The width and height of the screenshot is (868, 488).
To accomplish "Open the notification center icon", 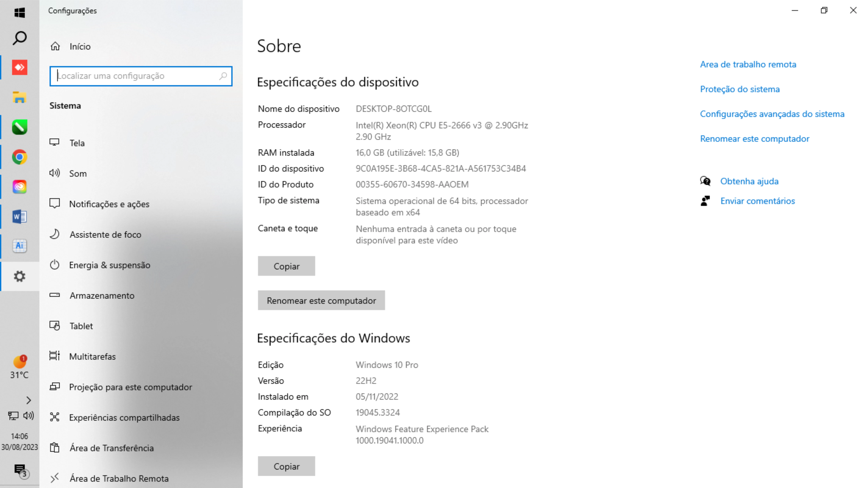I will (x=20, y=469).
